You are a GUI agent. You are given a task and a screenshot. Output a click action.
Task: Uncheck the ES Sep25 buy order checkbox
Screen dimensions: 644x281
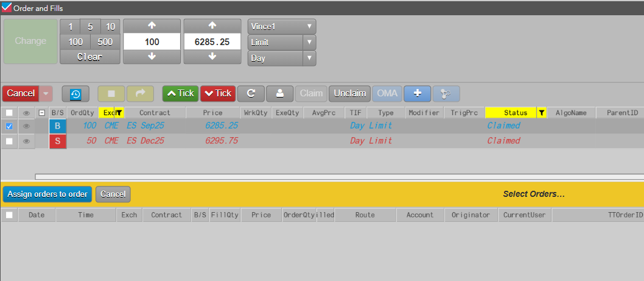click(x=9, y=126)
